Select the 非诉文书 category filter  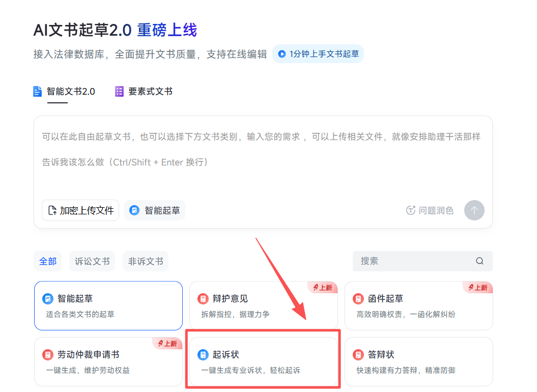pyautogui.click(x=146, y=262)
